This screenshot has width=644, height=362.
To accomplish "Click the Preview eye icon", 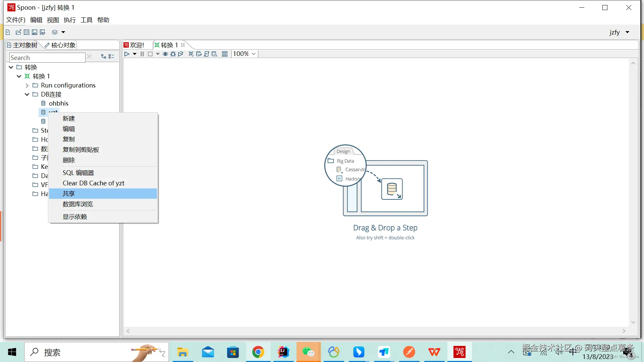I will pyautogui.click(x=165, y=54).
